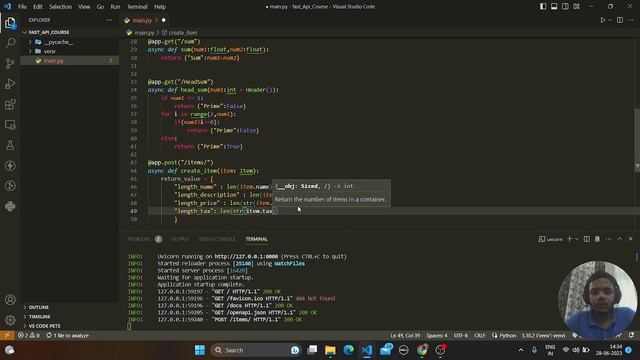Open new terminal launch profile dropdown
The image size is (640, 360).
coord(577,239)
